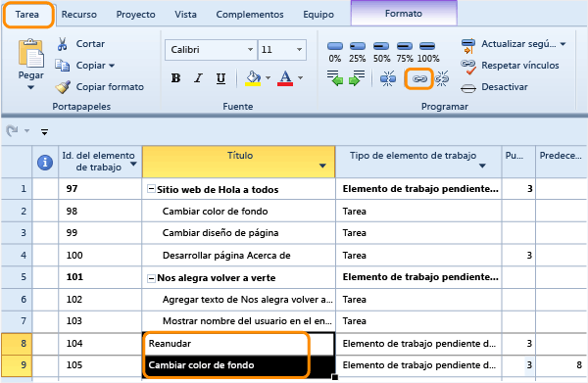Mark task 50% complete
The width and height of the screenshot is (588, 383).
pyautogui.click(x=381, y=52)
